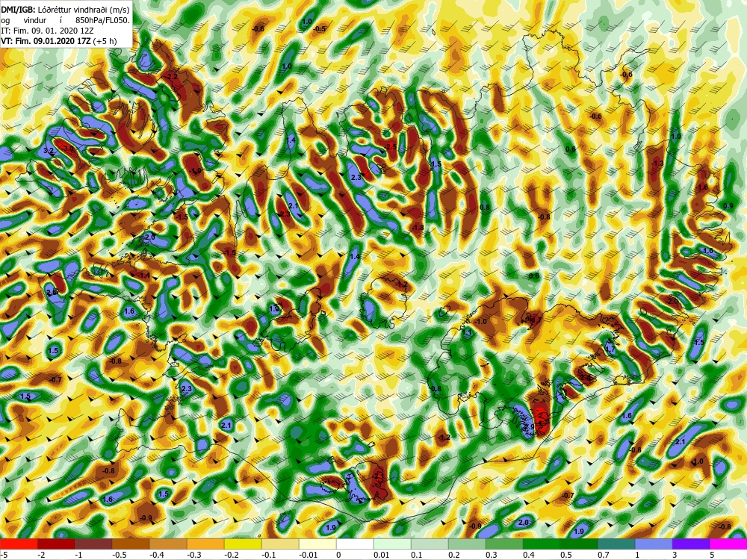Select the medium green legend swatch labeled 0.3
Image resolution: width=747 pixels, height=560 pixels.
504,544
